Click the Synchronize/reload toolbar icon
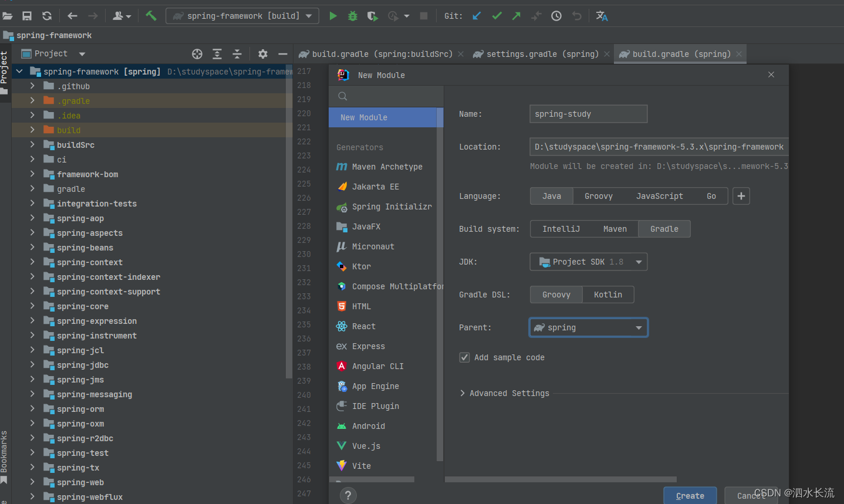The width and height of the screenshot is (844, 504). [x=47, y=16]
